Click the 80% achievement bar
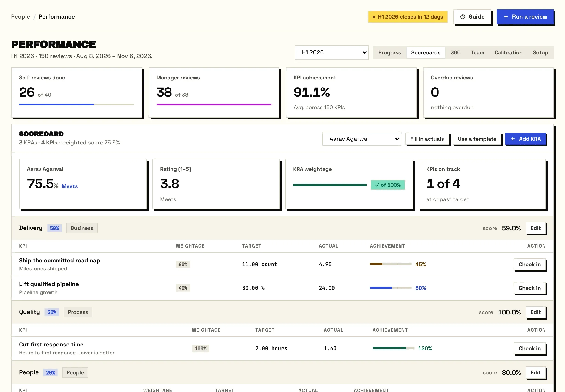565x392 pixels. click(391, 288)
